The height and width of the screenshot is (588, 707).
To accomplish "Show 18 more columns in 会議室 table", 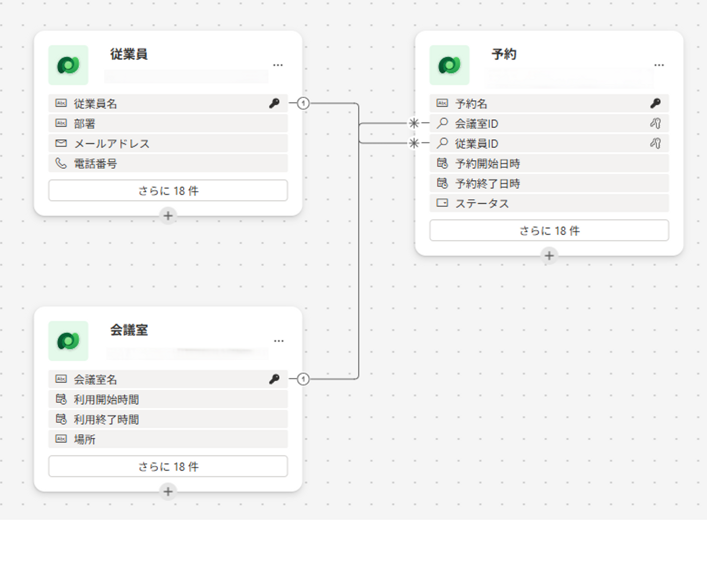I will coord(168,466).
